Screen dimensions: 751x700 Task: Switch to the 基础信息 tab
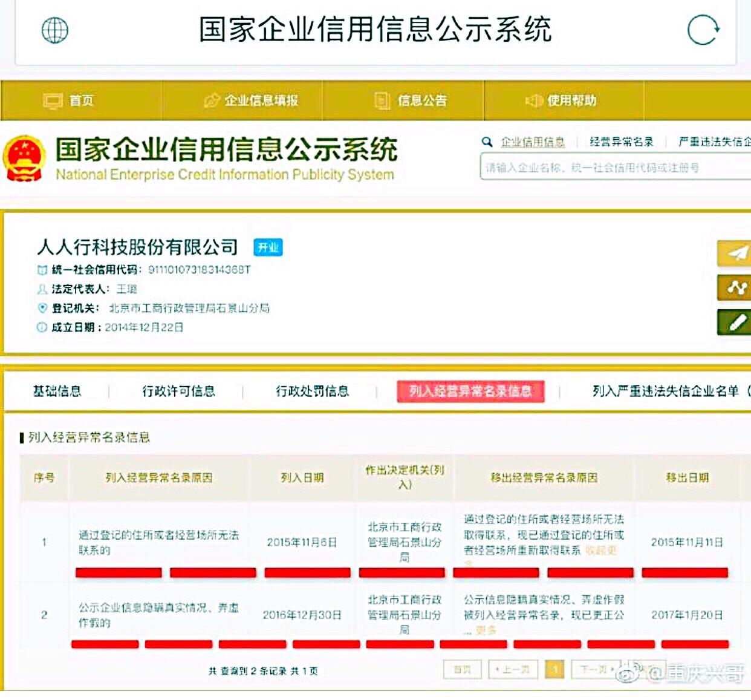[x=57, y=391]
